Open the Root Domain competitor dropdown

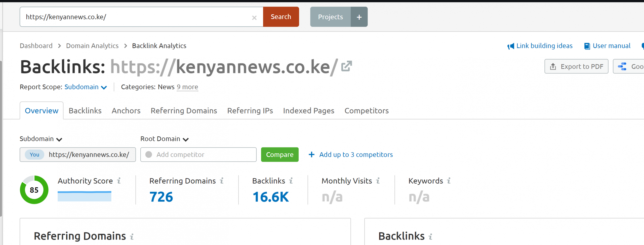pyautogui.click(x=164, y=139)
